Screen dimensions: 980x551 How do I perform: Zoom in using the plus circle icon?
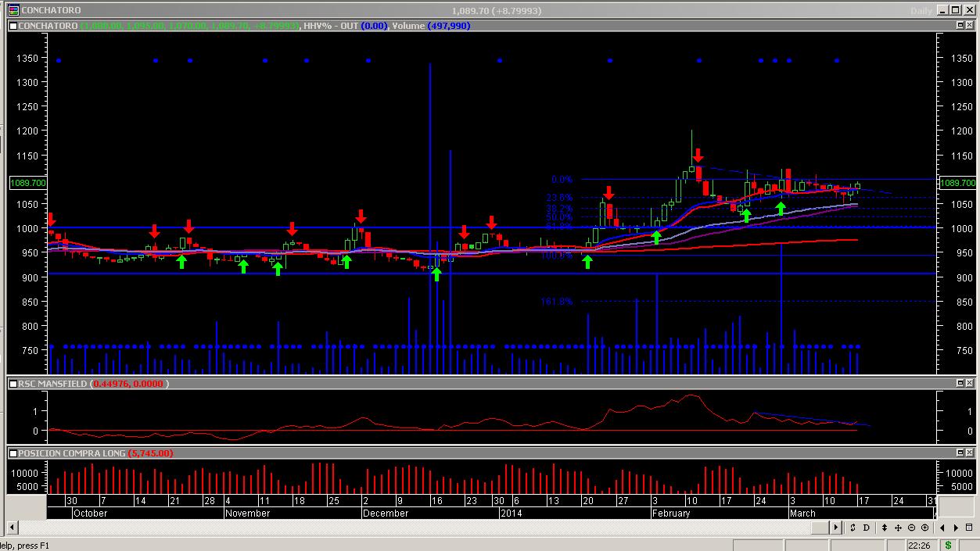925,528
